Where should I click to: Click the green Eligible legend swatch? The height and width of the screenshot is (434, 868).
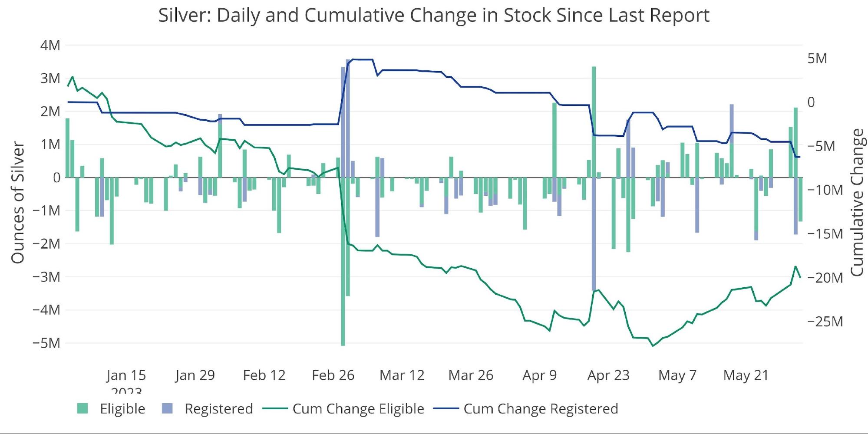tap(83, 408)
